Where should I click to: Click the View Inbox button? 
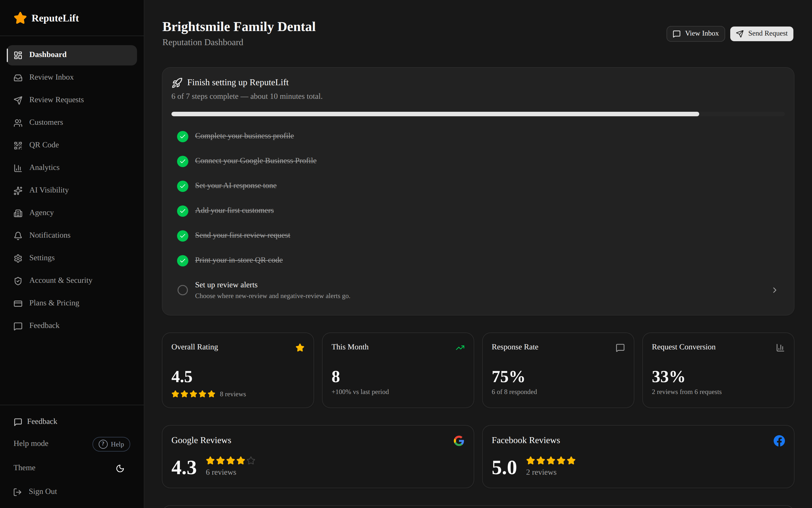pos(696,34)
